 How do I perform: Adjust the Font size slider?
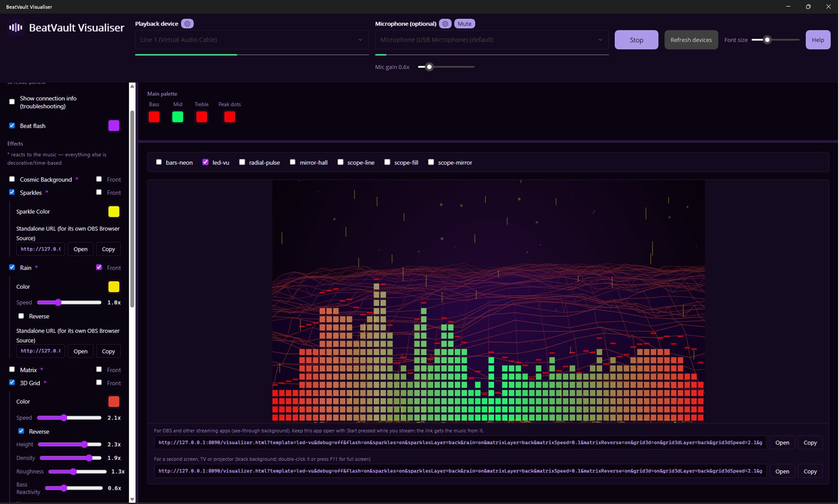click(x=776, y=40)
